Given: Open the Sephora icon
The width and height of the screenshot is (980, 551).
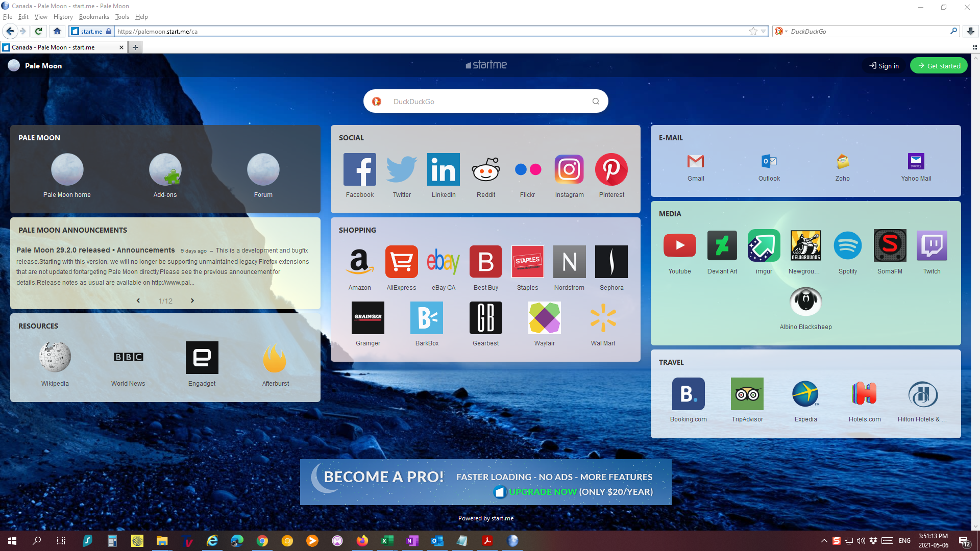Looking at the screenshot, I should pyautogui.click(x=611, y=262).
